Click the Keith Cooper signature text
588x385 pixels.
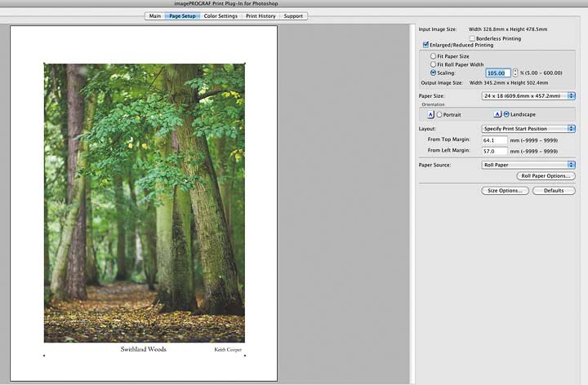[228, 349]
